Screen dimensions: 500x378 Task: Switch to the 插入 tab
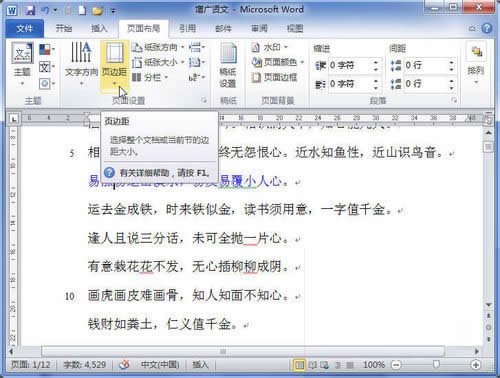tap(99, 28)
